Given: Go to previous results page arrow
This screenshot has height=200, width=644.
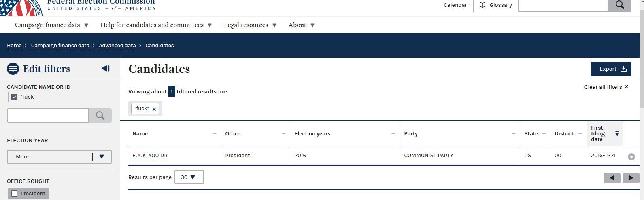Looking at the screenshot, I should (x=612, y=178).
